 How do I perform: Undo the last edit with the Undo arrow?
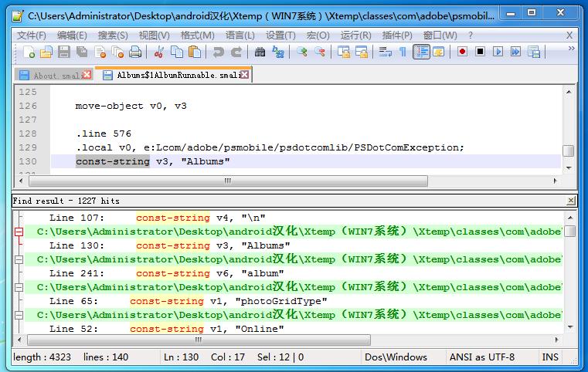(218, 52)
